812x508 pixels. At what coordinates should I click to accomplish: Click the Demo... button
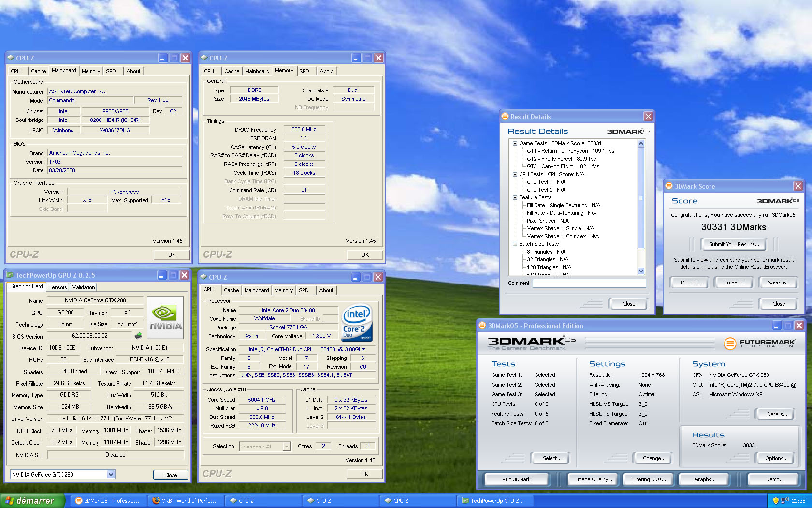(x=775, y=479)
